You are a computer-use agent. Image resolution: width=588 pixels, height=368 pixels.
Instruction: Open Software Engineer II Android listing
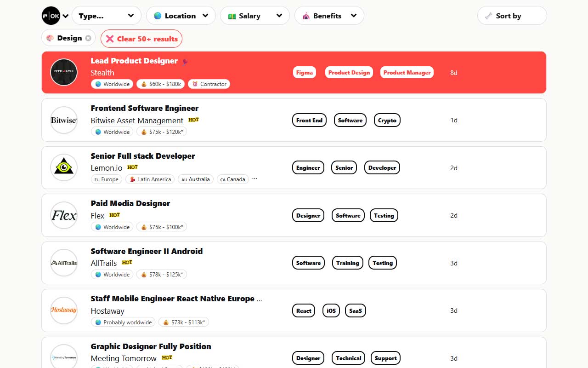coord(147,251)
